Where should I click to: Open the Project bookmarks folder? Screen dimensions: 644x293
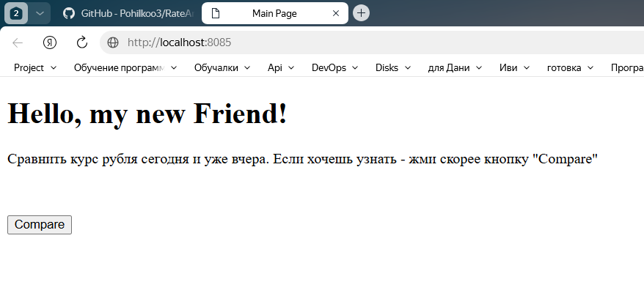tap(35, 67)
